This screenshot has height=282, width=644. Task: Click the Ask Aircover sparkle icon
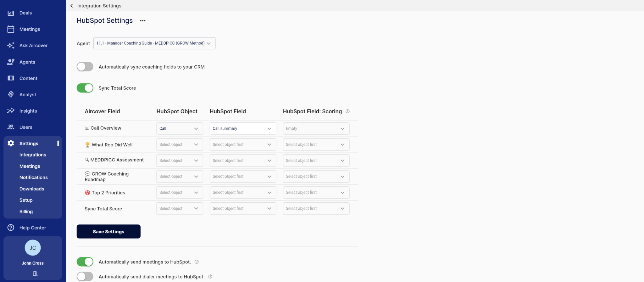11,46
